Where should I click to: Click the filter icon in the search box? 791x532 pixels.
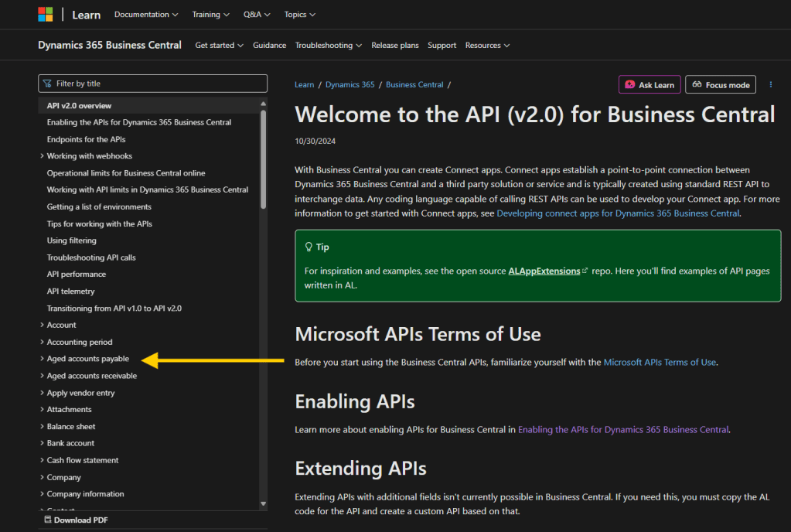[x=49, y=84]
